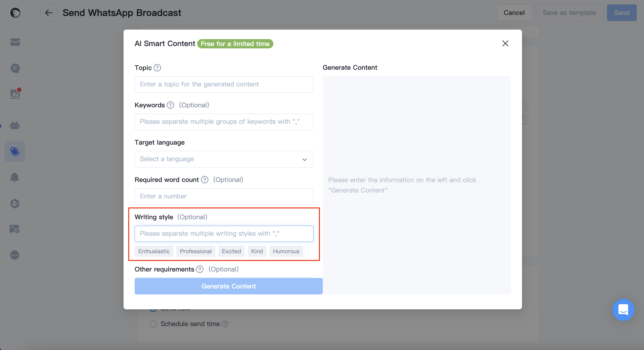Viewport: 644px width, 350px height.
Task: Choose the Humorous writing style tag
Action: click(286, 251)
